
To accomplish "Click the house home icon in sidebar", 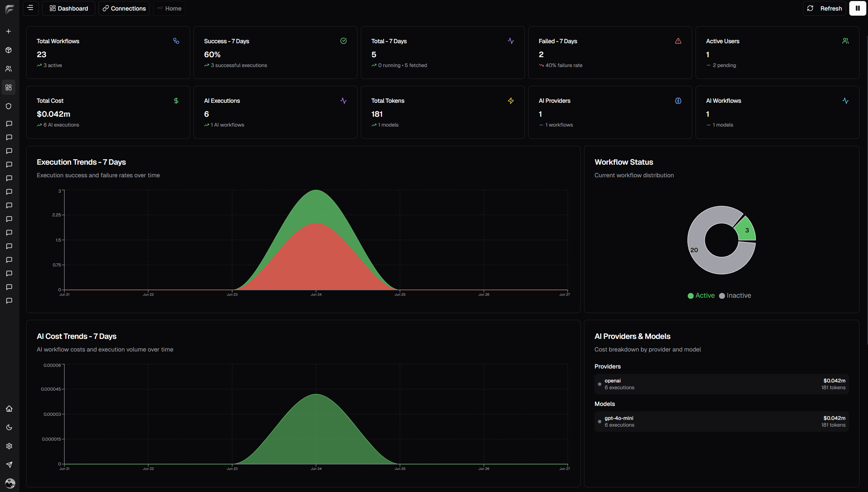I will (9, 409).
